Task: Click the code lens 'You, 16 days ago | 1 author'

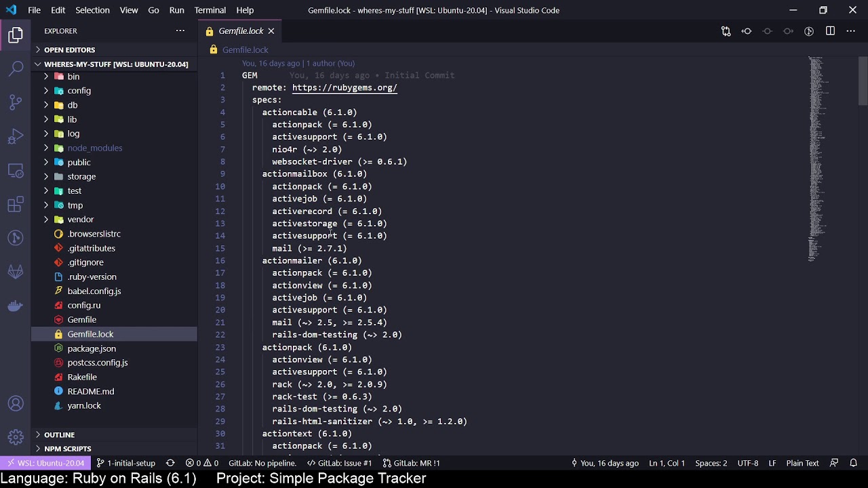Action: [x=298, y=63]
